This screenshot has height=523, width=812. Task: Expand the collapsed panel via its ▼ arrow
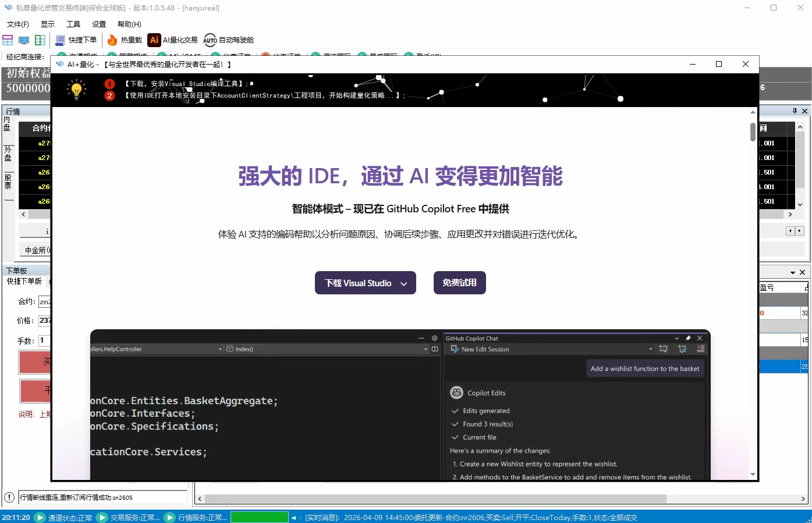pos(794,272)
